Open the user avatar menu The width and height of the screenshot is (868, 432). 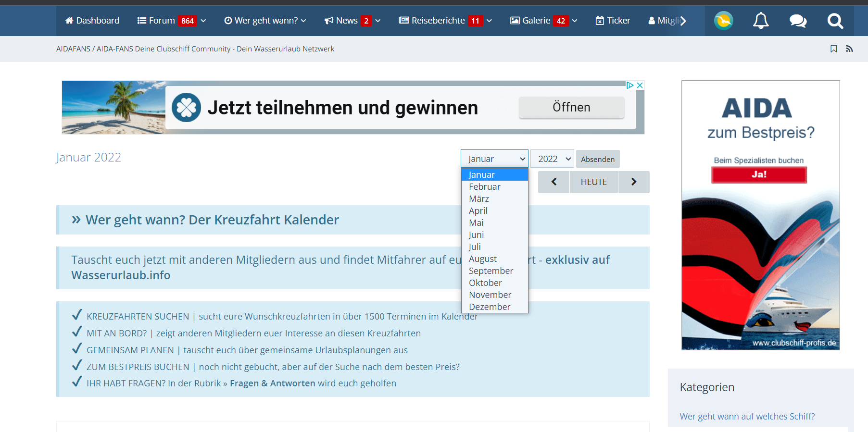[x=723, y=21]
